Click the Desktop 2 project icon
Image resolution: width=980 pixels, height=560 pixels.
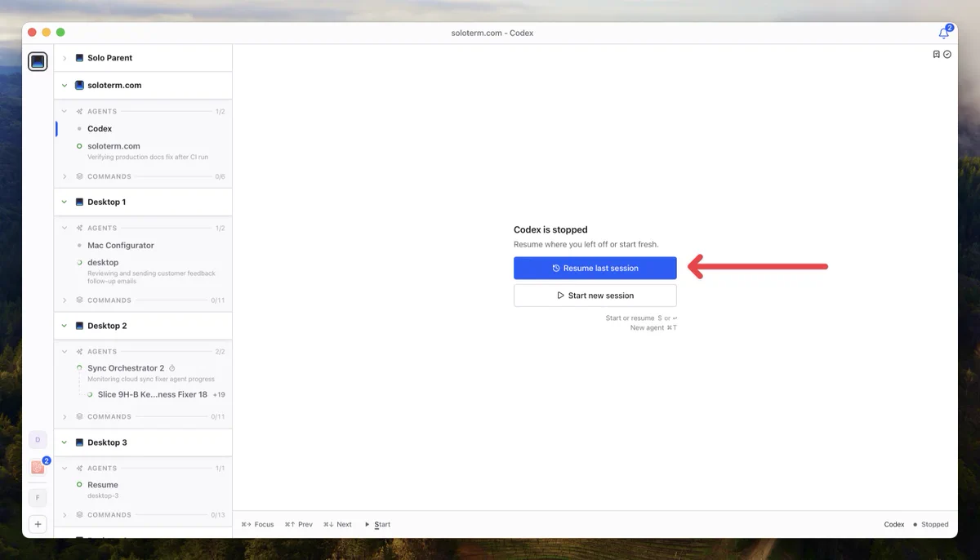[x=79, y=326]
